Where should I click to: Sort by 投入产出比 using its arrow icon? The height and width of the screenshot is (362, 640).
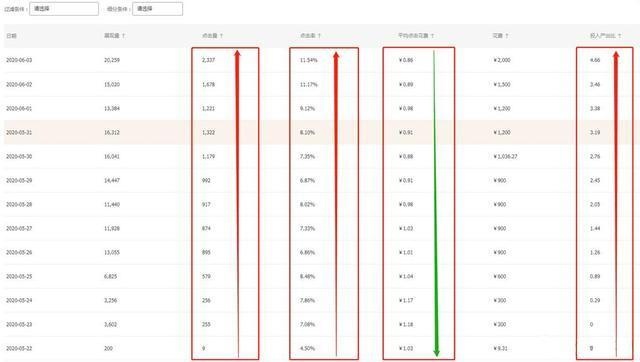620,36
